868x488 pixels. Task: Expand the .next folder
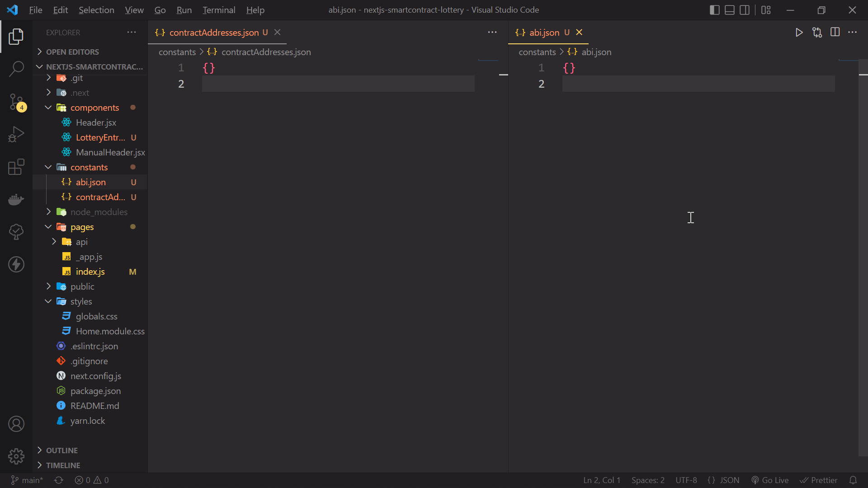90,93
